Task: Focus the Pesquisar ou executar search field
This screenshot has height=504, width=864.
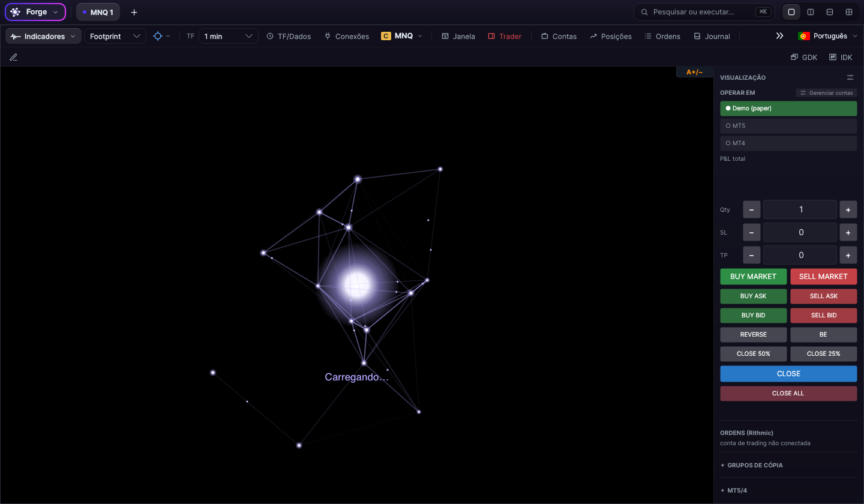Action: tap(704, 12)
